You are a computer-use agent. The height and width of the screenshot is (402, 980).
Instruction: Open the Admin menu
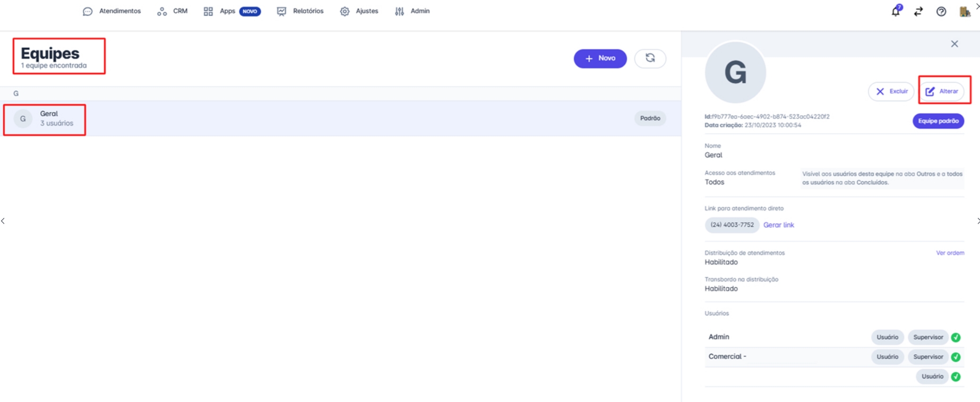[x=412, y=11]
